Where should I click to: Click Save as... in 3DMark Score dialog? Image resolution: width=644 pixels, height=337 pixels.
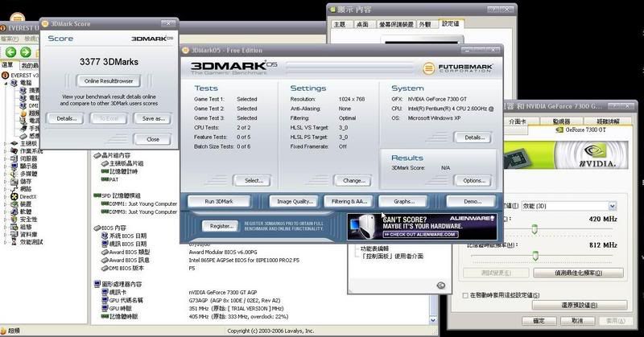[x=153, y=118]
